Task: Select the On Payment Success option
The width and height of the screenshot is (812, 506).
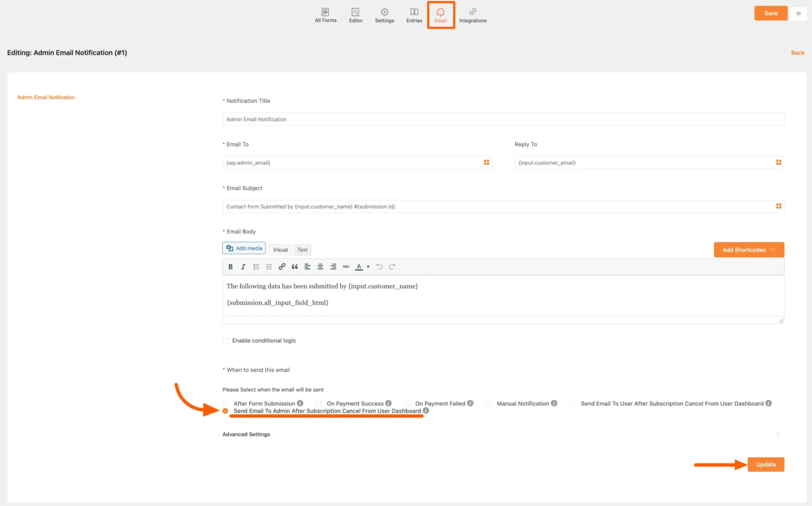Action: tap(319, 403)
